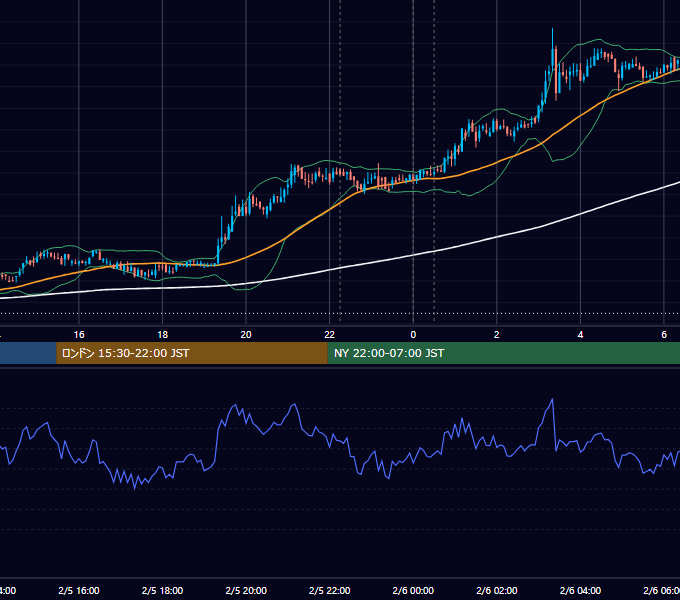The height and width of the screenshot is (600, 680).
Task: Click the 2/6 04:00 label on lower axis
Action: [x=580, y=590]
